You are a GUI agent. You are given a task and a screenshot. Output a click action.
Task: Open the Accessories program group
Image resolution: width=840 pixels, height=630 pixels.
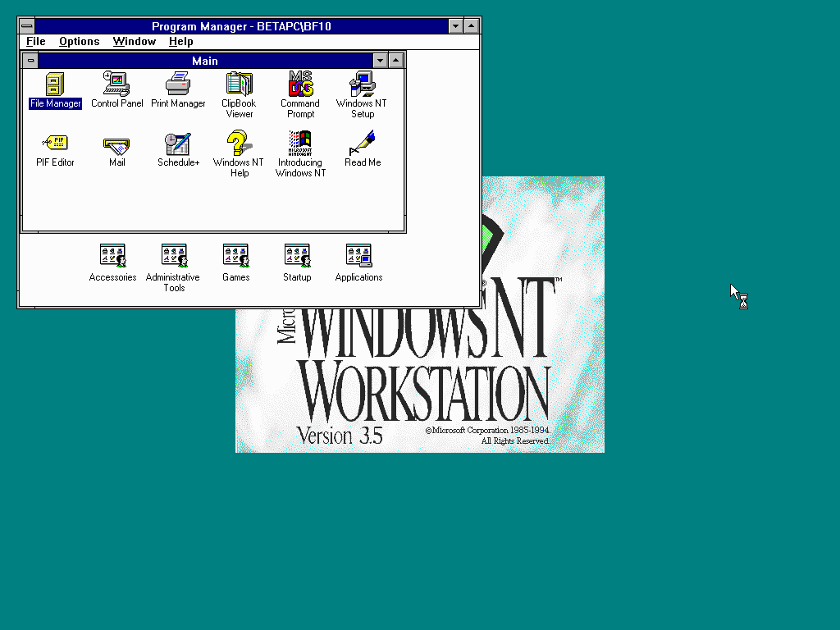112,255
